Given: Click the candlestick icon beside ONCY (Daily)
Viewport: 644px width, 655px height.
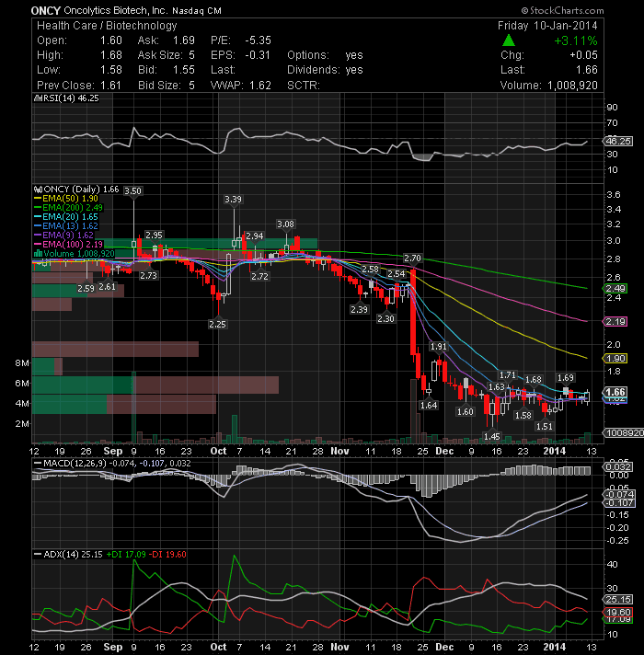Looking at the screenshot, I should [38, 190].
